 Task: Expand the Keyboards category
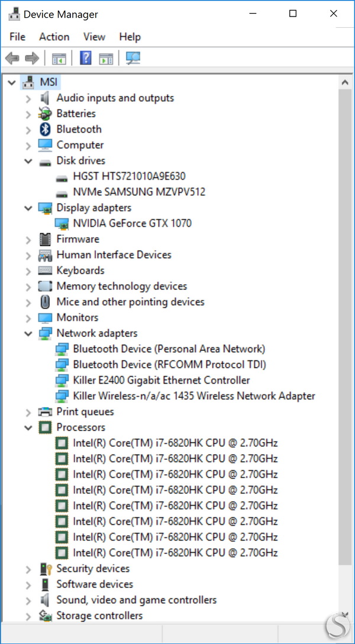28,271
